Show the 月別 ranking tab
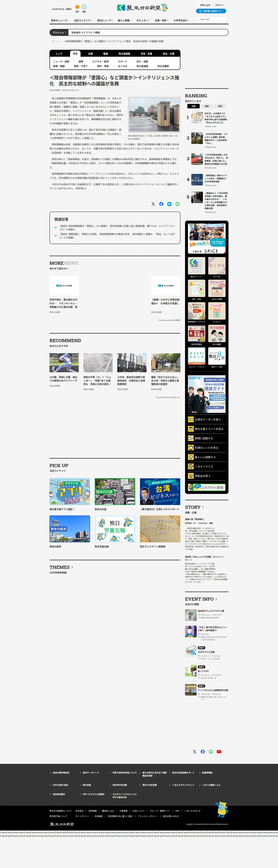This screenshot has height=868, width=278. click(220, 106)
